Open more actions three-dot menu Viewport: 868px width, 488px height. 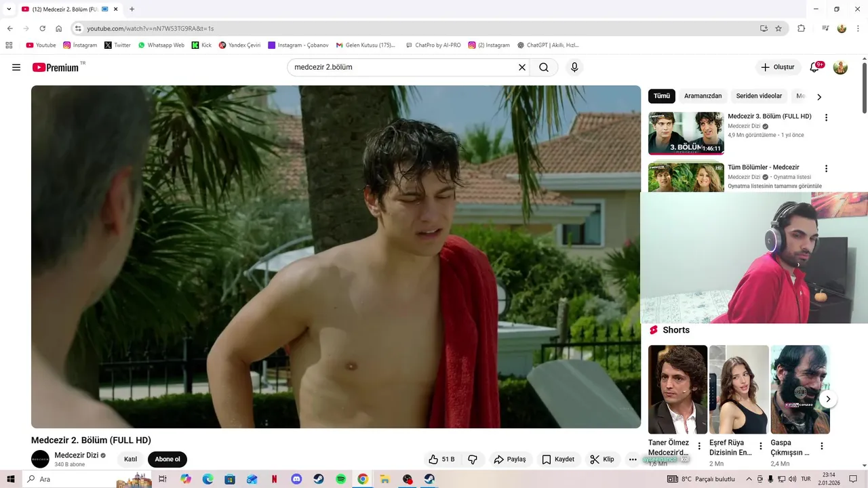(x=633, y=459)
